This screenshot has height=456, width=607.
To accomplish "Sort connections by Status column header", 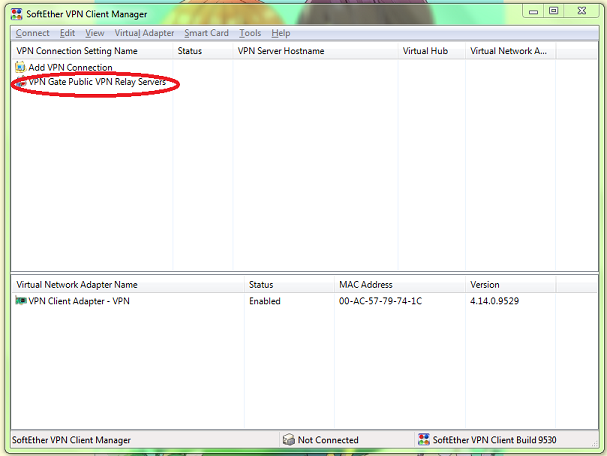I will [x=203, y=51].
